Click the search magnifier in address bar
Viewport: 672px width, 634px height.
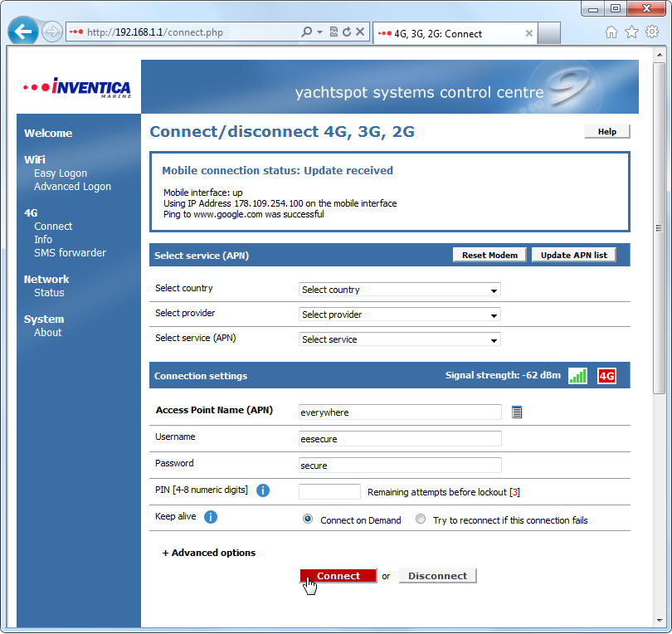306,32
